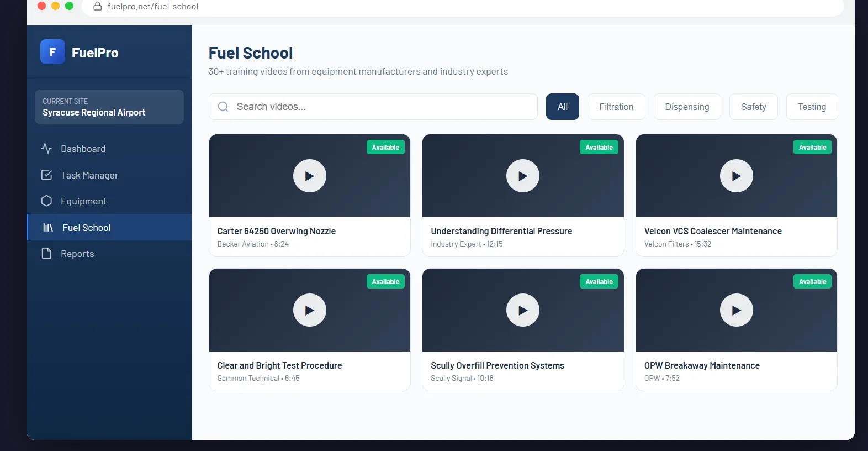868x451 pixels.
Task: Click the Equipment hexagon icon
Action: 46,201
